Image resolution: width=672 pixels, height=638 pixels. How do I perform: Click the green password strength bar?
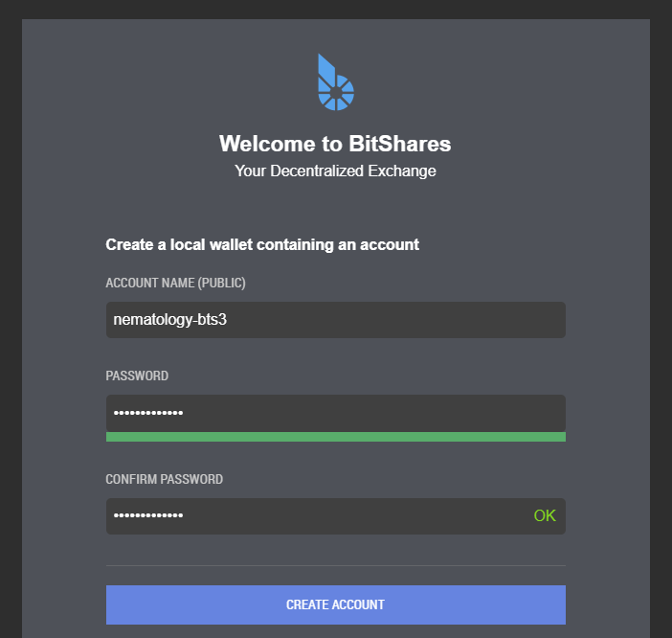point(335,437)
